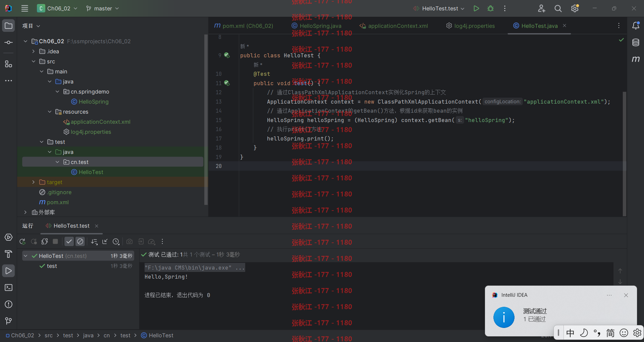The image size is (644, 342).
Task: Open test history clock icon
Action: [116, 241]
